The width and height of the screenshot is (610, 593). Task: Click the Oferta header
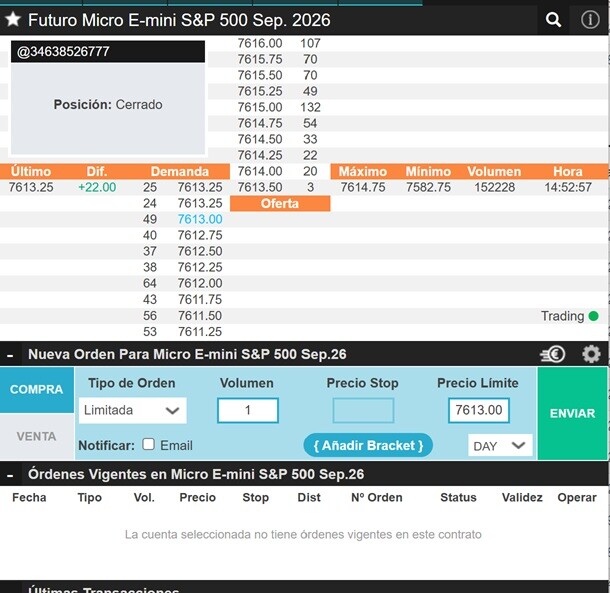(x=280, y=204)
